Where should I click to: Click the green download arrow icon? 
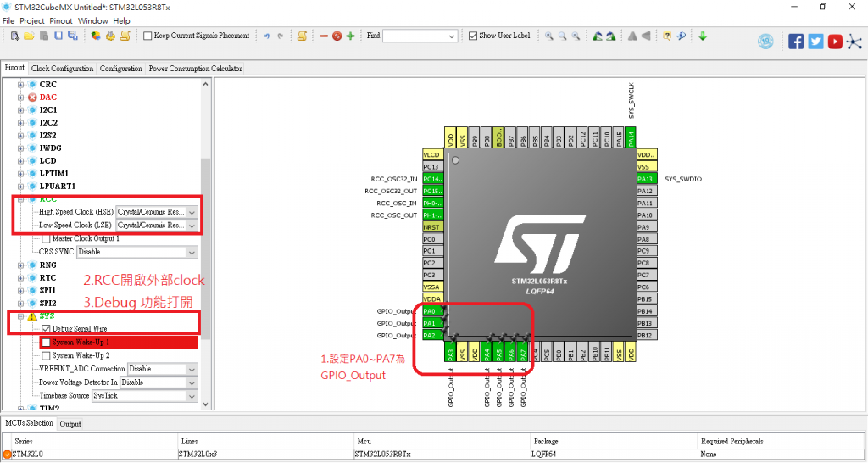pos(703,36)
